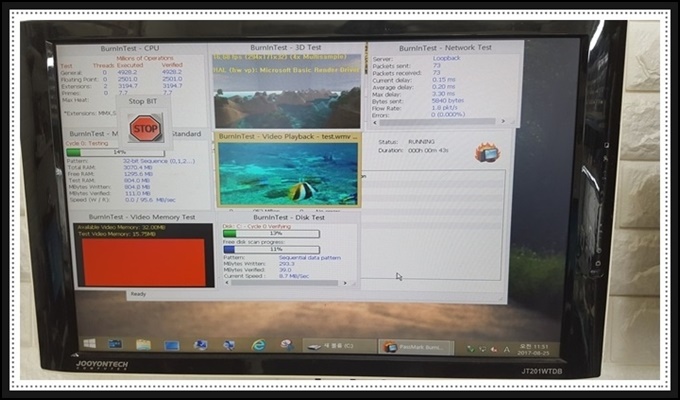Select the Video Playback test.wmv title bar
Viewport: 680px width, 400px height.
(288, 137)
